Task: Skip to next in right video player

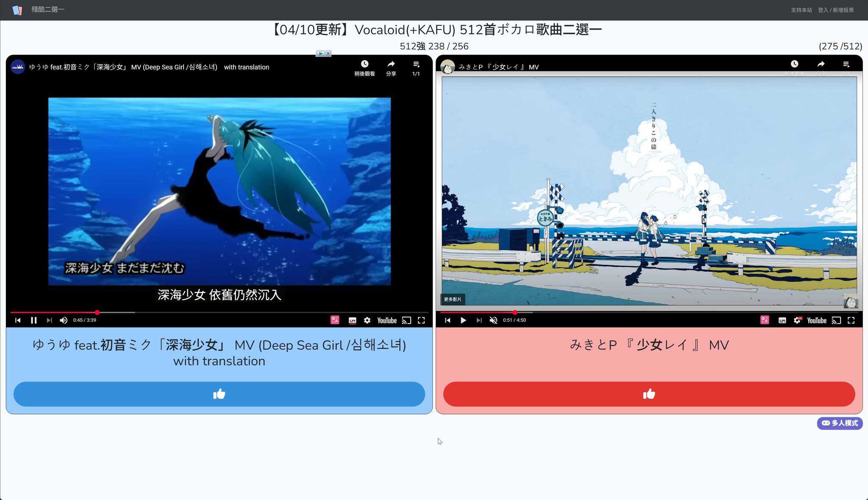Action: [x=479, y=320]
